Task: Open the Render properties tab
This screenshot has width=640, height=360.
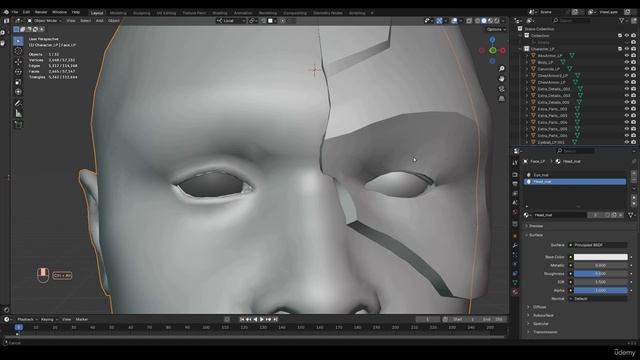Action: 515,175
